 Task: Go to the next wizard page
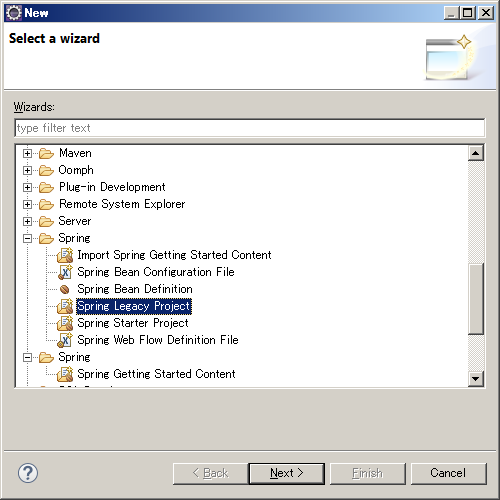point(287,473)
